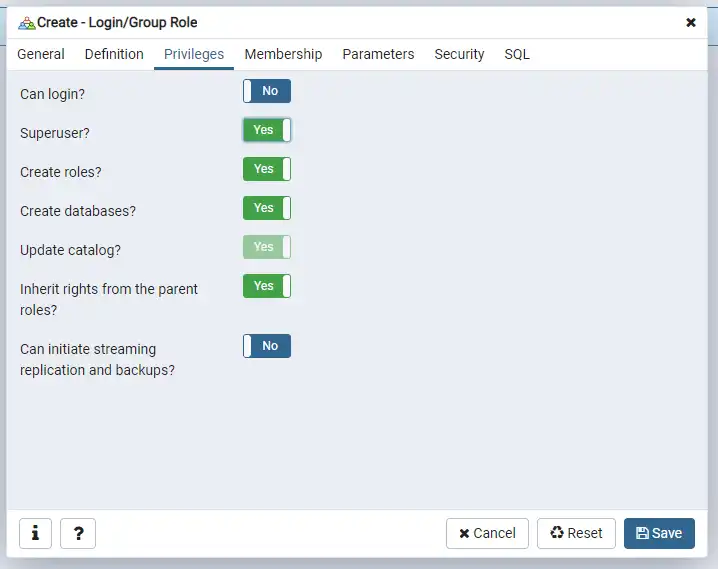This screenshot has height=569, width=718.
Task: Toggle the Create databases switch
Action: [267, 208]
